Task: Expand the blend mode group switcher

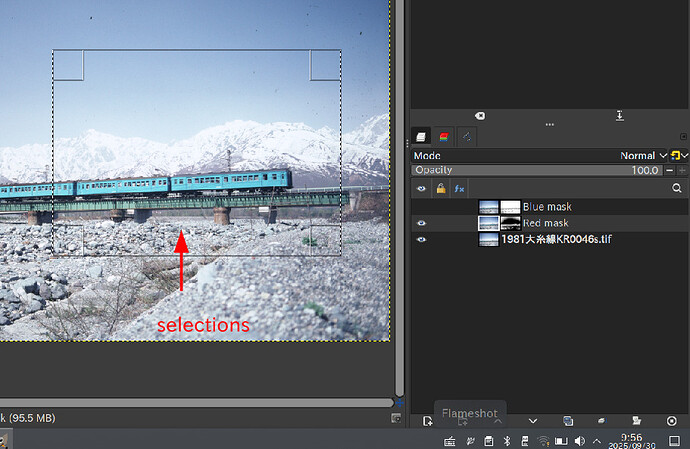Action: [x=679, y=156]
